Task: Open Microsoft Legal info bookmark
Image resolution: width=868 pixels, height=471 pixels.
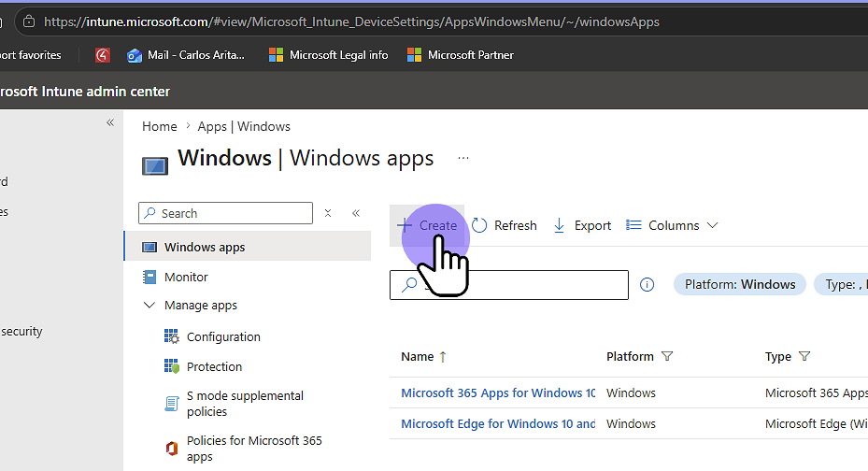Action: pos(328,55)
